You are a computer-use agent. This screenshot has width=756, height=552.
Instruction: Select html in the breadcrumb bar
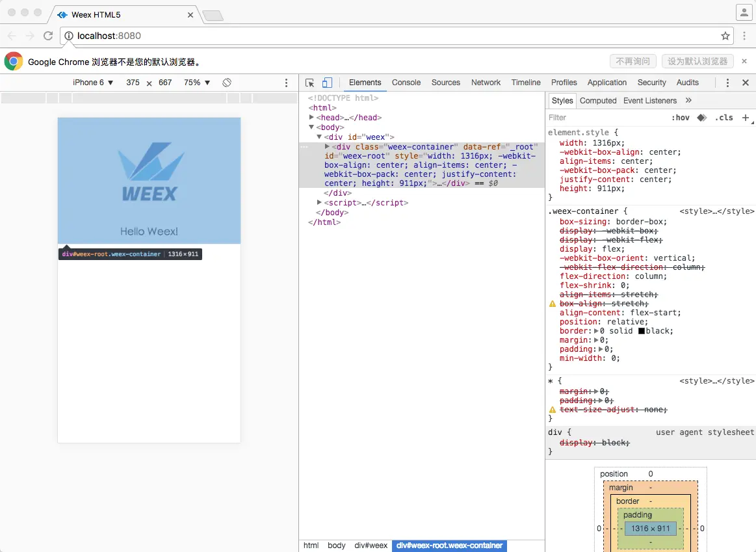(311, 545)
